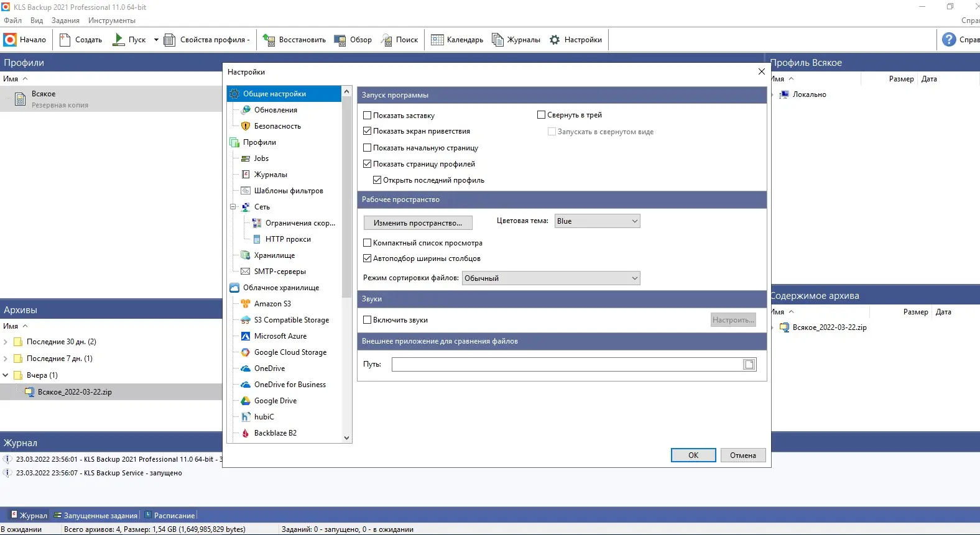980x535 pixels.
Task: Click the Пуск run backup icon
Action: click(118, 40)
